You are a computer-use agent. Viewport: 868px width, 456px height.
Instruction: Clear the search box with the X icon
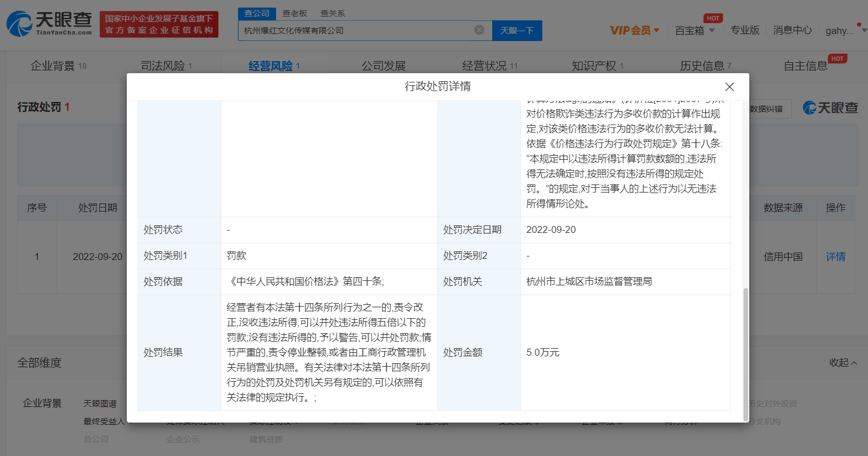[479, 30]
